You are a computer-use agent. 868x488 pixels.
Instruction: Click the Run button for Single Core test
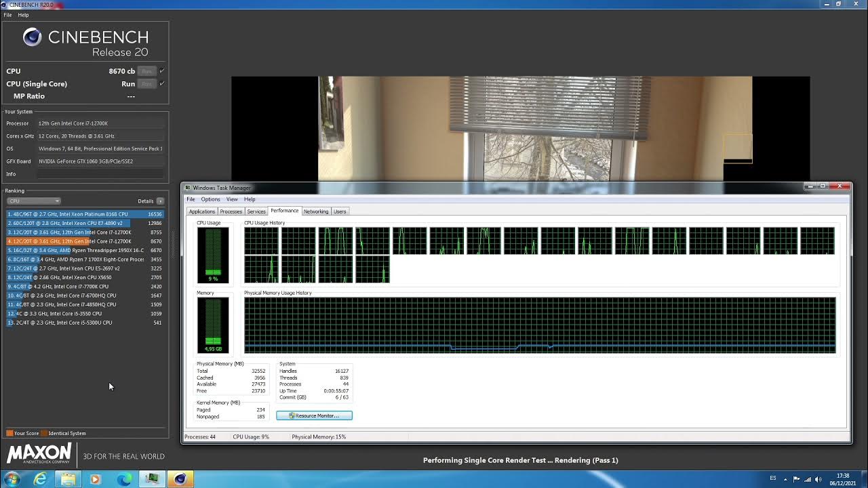pyautogui.click(x=146, y=83)
